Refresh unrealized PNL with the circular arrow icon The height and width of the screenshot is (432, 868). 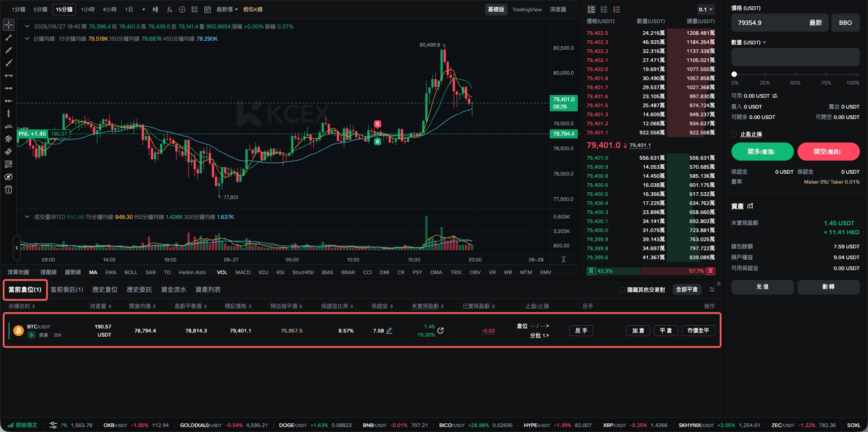point(440,331)
